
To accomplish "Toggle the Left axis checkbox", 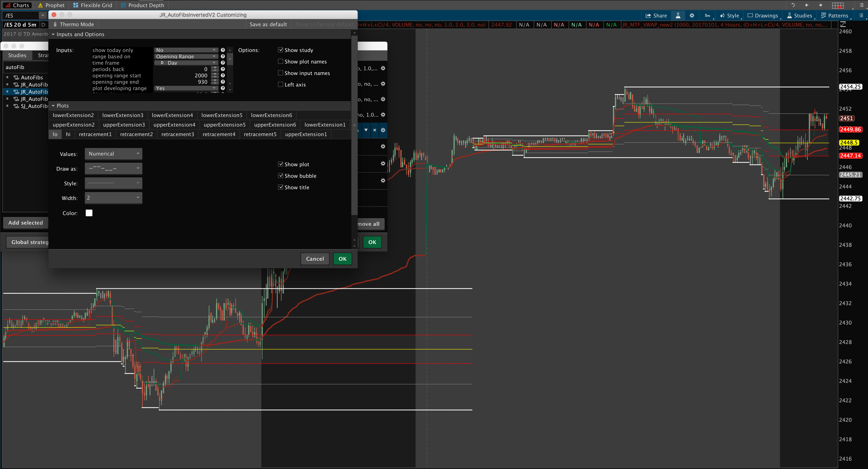I will pos(280,84).
